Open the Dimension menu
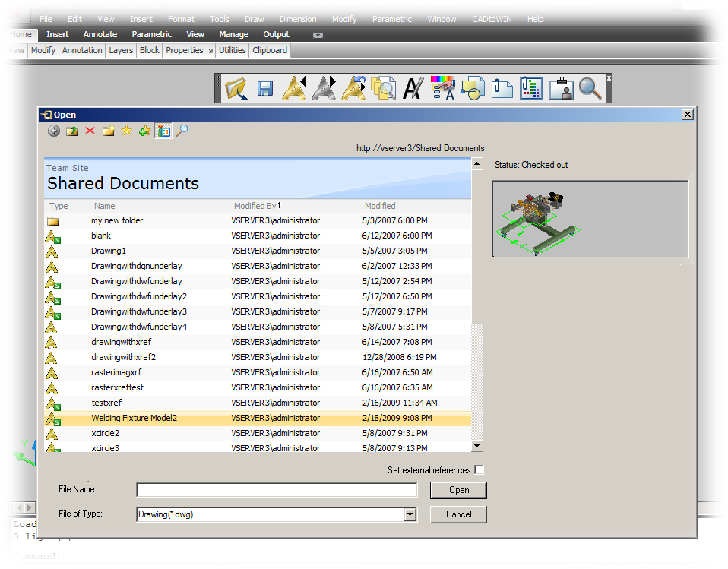This screenshot has height=569, width=728. point(298,19)
